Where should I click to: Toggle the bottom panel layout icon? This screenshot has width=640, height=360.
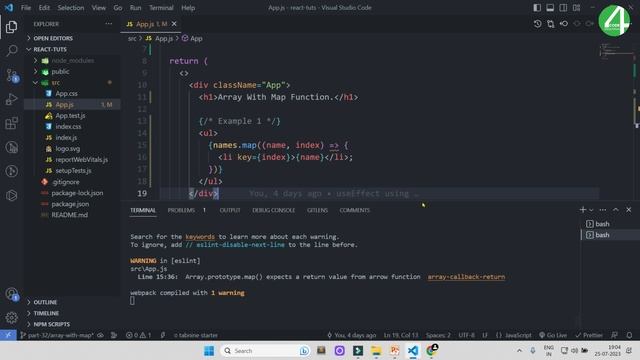click(x=550, y=8)
